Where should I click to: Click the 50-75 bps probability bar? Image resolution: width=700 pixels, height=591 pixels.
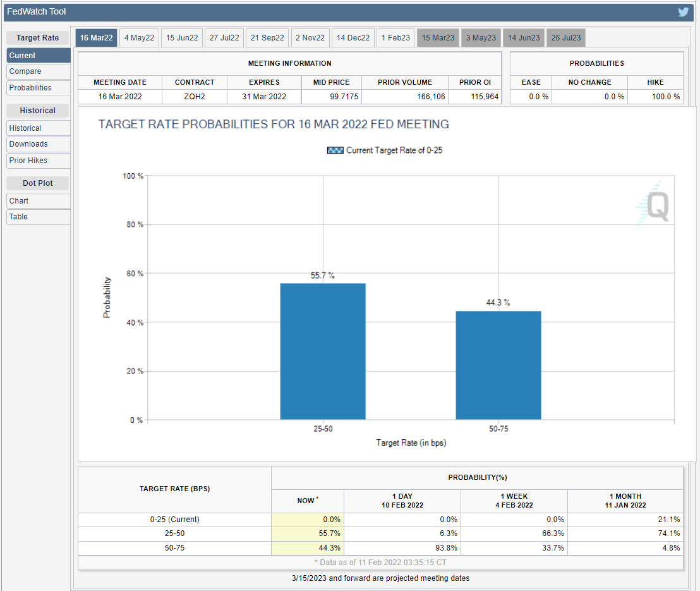[498, 365]
